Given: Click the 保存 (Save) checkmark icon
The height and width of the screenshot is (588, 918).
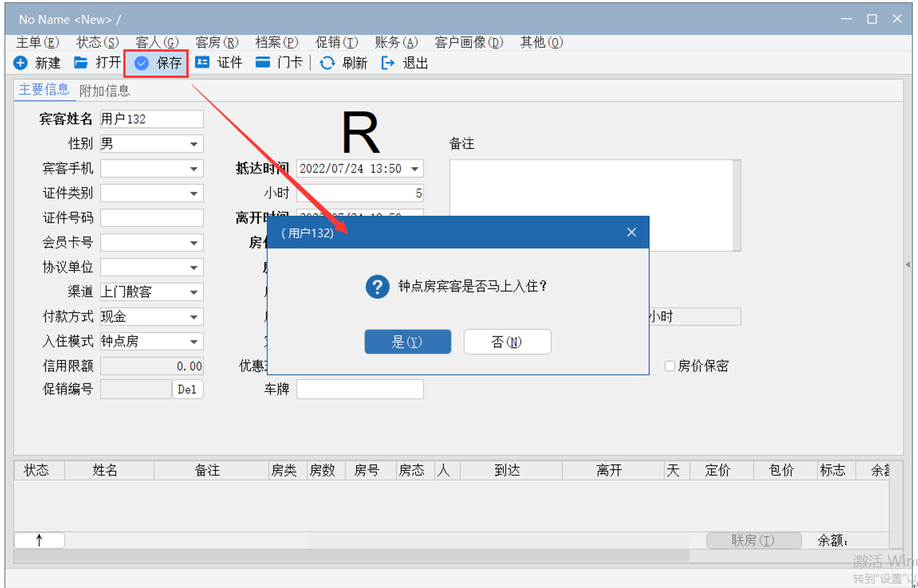Looking at the screenshot, I should pyautogui.click(x=141, y=63).
